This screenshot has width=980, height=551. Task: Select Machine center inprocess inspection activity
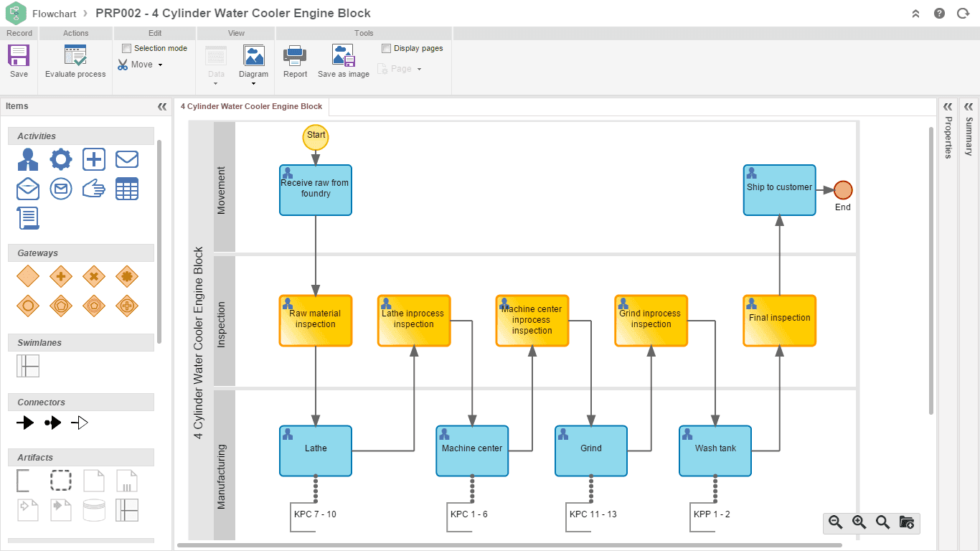[532, 321]
